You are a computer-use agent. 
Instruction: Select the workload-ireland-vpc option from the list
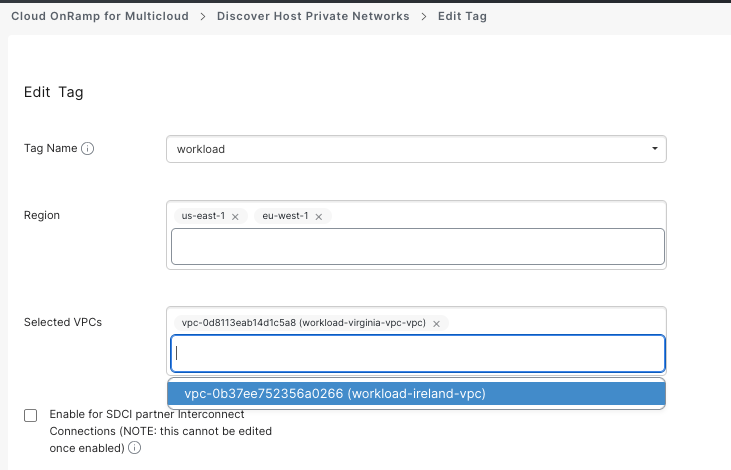[335, 394]
